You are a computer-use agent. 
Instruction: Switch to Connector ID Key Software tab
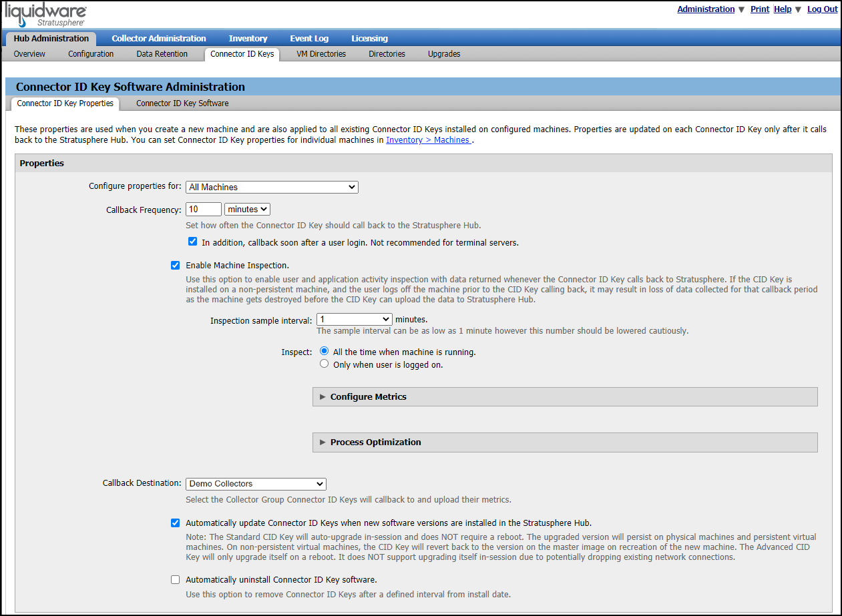[182, 103]
